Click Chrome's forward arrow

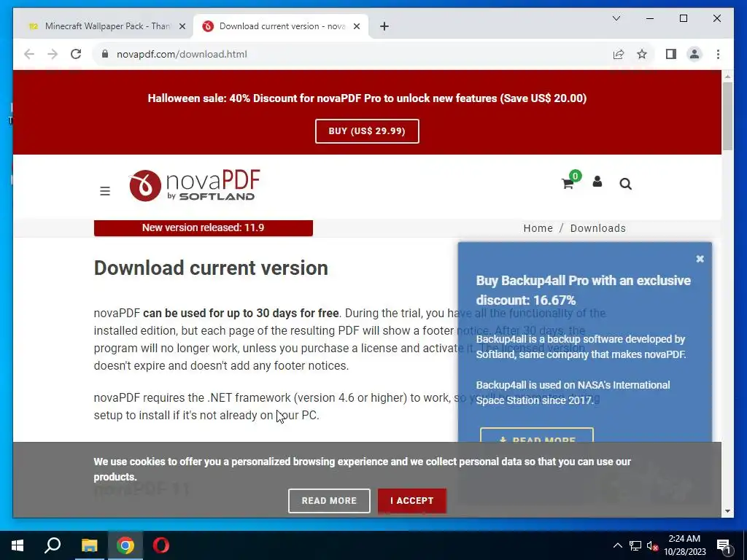point(53,54)
